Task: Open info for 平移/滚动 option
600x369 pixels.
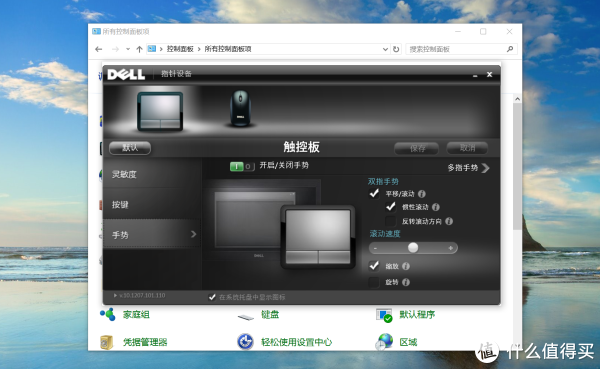Action: point(422,194)
